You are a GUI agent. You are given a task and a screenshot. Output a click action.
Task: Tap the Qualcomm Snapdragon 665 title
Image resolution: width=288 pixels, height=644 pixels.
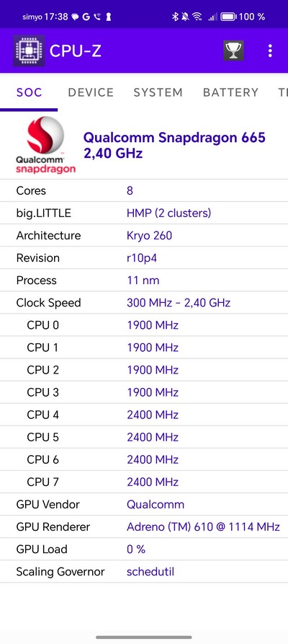[174, 138]
